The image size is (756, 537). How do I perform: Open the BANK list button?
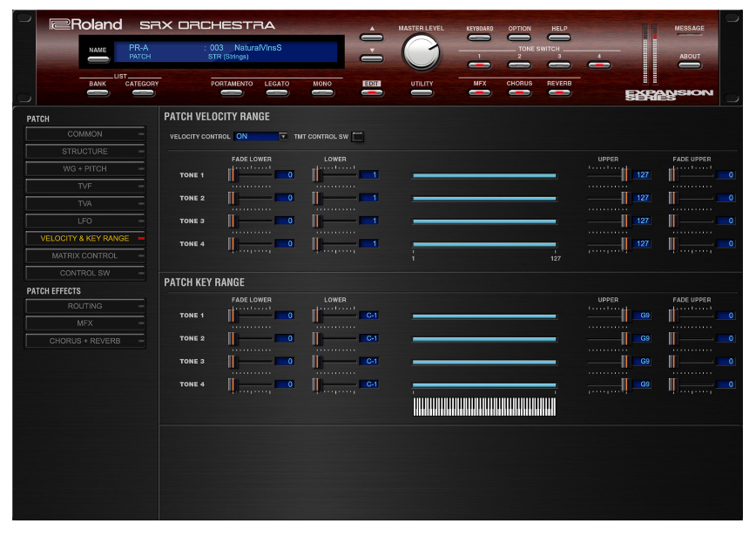98,92
